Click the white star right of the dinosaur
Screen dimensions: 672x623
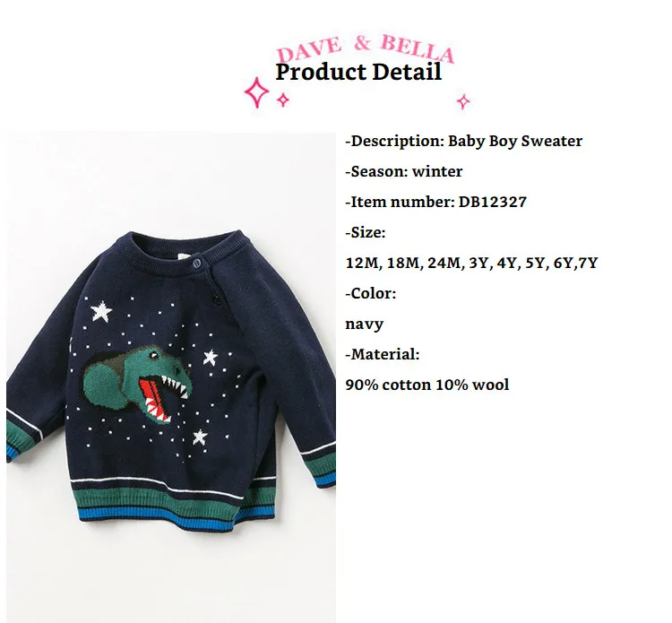coord(210,358)
